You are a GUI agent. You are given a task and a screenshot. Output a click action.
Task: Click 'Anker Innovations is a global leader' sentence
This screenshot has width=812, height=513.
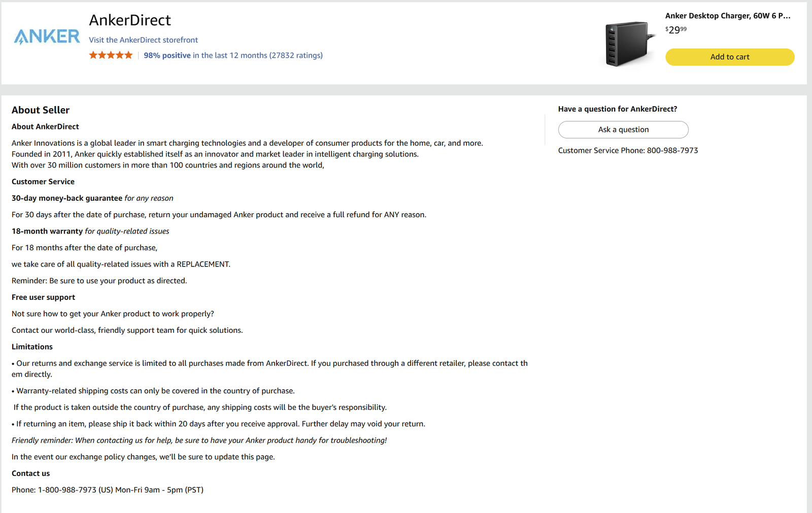[247, 143]
